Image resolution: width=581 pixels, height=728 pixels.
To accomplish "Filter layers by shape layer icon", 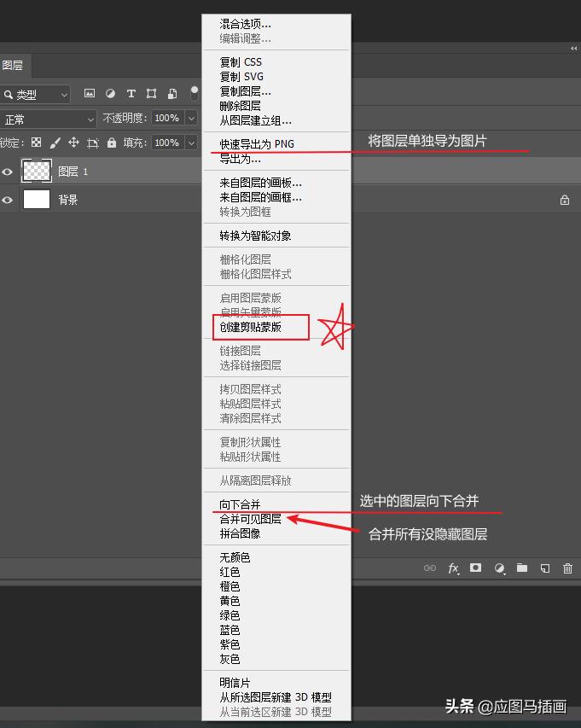I will tap(151, 93).
